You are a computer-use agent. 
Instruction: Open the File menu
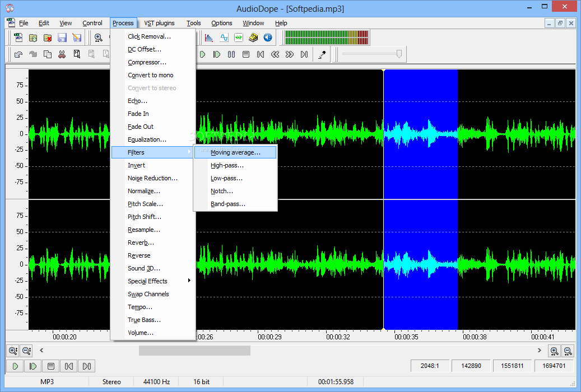[x=24, y=23]
